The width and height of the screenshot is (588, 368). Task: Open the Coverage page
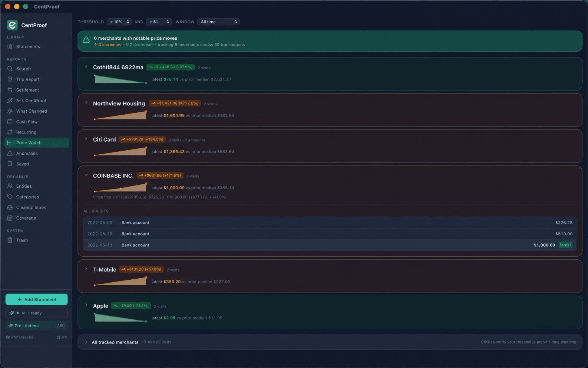36,218
